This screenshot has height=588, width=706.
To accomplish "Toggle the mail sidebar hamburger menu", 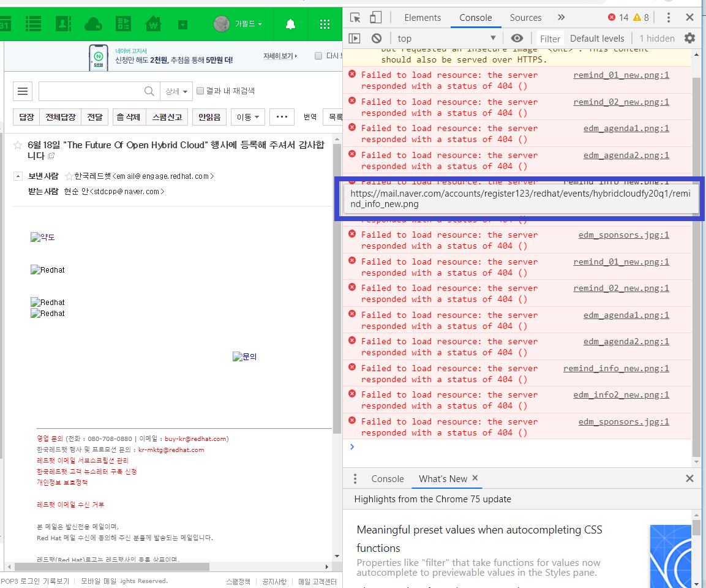I will point(23,91).
